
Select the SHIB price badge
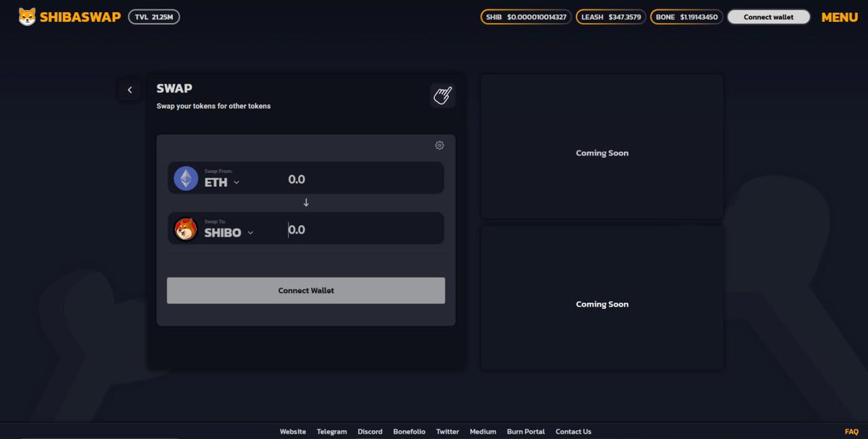tap(526, 17)
